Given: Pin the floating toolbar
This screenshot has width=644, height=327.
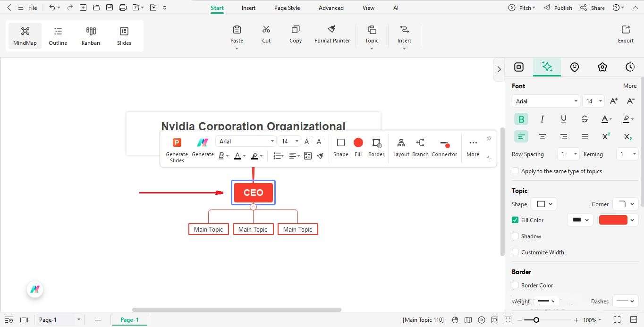Looking at the screenshot, I should coord(489,138).
